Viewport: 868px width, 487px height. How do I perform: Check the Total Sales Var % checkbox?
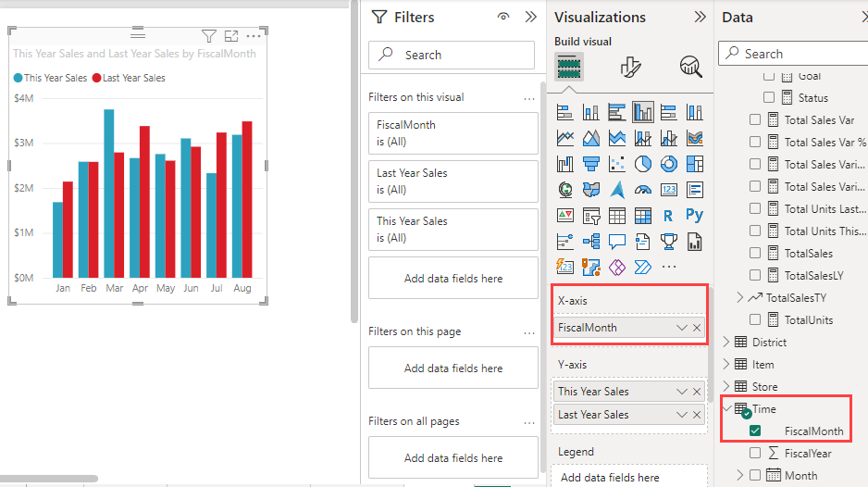click(755, 142)
